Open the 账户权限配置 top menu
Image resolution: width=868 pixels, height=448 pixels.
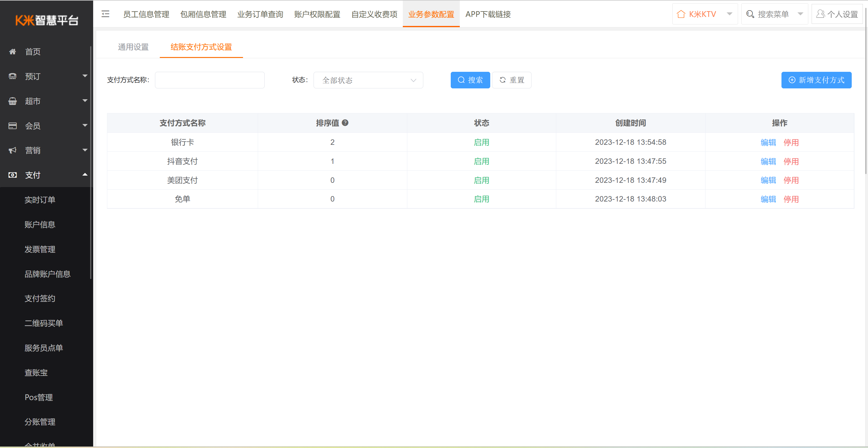[x=317, y=14]
